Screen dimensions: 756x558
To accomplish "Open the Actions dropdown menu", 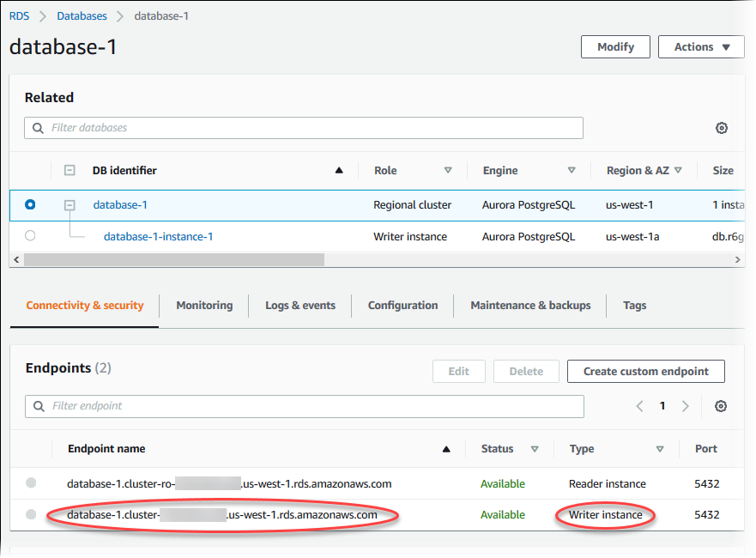I will click(x=701, y=47).
